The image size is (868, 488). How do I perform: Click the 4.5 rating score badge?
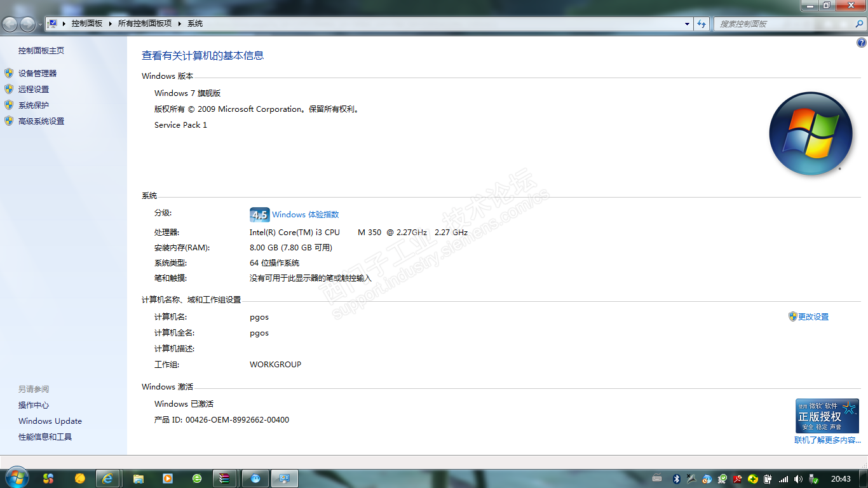pyautogui.click(x=260, y=215)
